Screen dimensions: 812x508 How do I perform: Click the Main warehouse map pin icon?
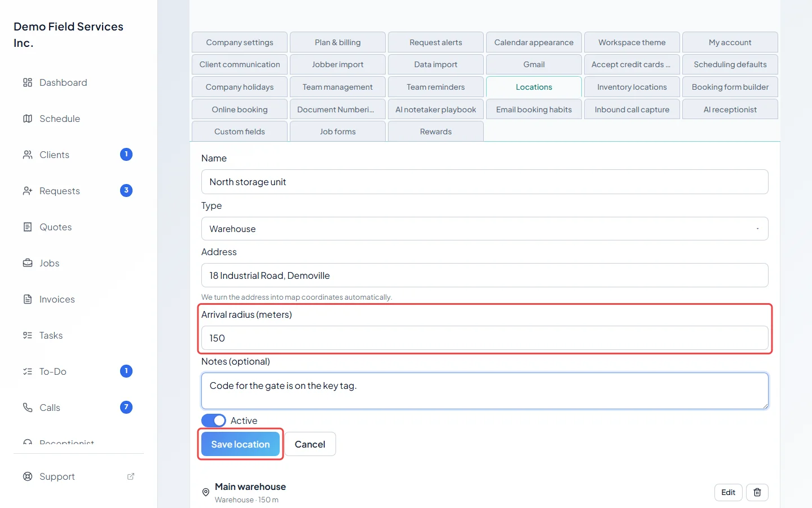pos(206,492)
